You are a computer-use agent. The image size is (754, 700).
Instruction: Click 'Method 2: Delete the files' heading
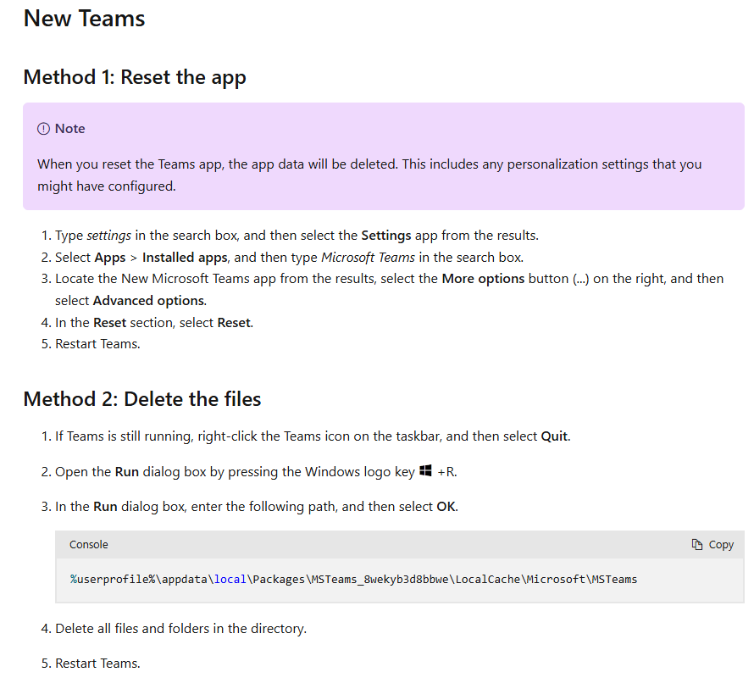coord(142,399)
